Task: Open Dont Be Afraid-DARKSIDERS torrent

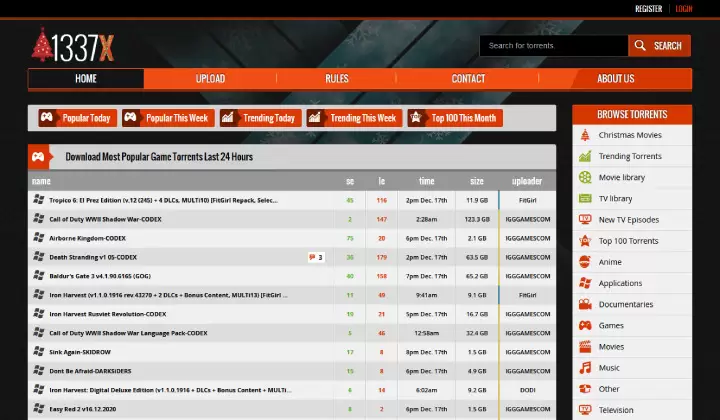Action: [90, 371]
